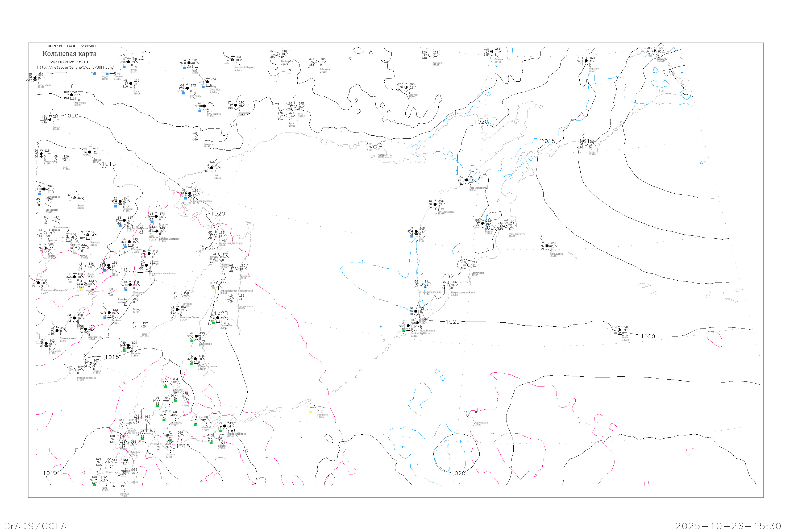Open the meteocenter.net UHPP.png URL
The image size is (798, 532).
(75, 68)
